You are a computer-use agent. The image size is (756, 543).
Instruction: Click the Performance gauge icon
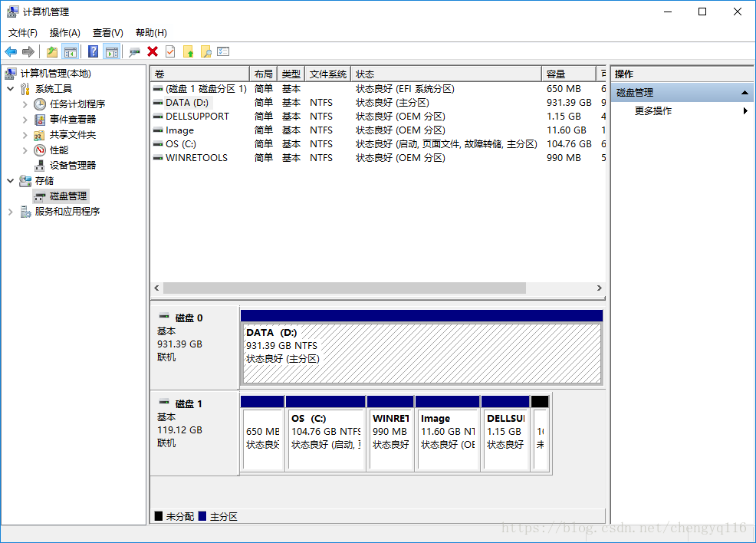coord(40,150)
